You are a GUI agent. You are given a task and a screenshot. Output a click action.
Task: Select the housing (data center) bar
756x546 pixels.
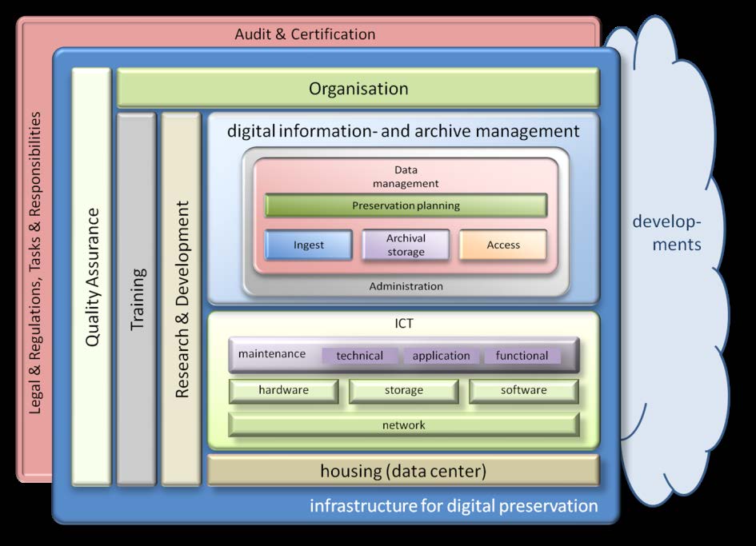[403, 470]
